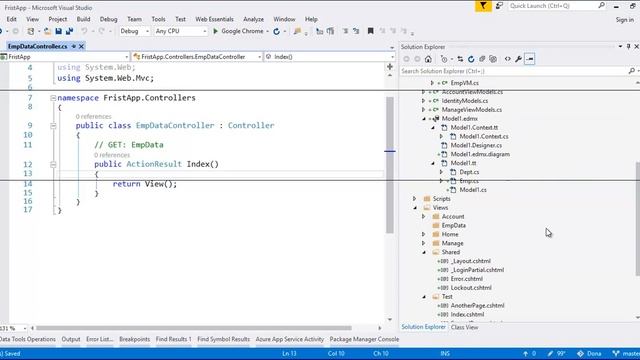The image size is (640, 360).
Task: Click the browser Refresh icon after Google Chrome
Action: tap(276, 31)
